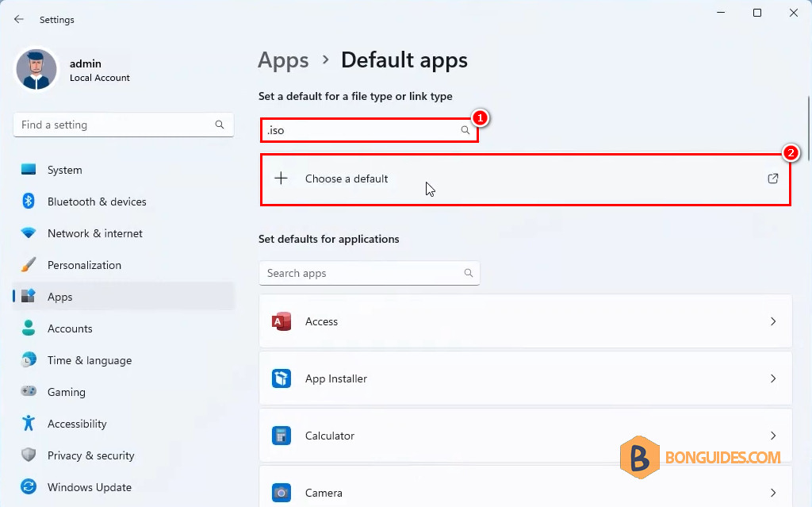This screenshot has height=507, width=812.
Task: Click the .iso file type search field
Action: (x=369, y=130)
